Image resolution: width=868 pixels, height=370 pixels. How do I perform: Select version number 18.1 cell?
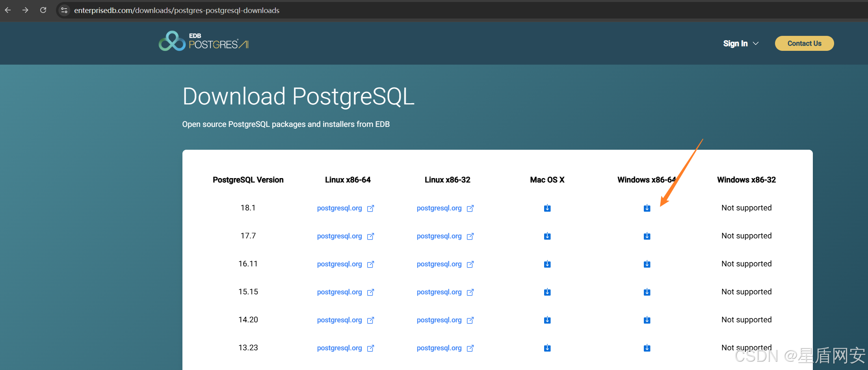tap(248, 208)
